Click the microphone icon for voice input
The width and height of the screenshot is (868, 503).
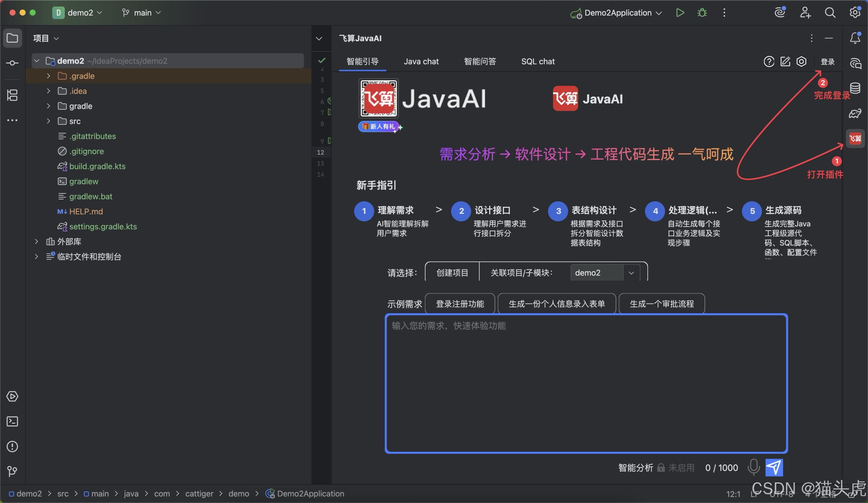pos(754,467)
